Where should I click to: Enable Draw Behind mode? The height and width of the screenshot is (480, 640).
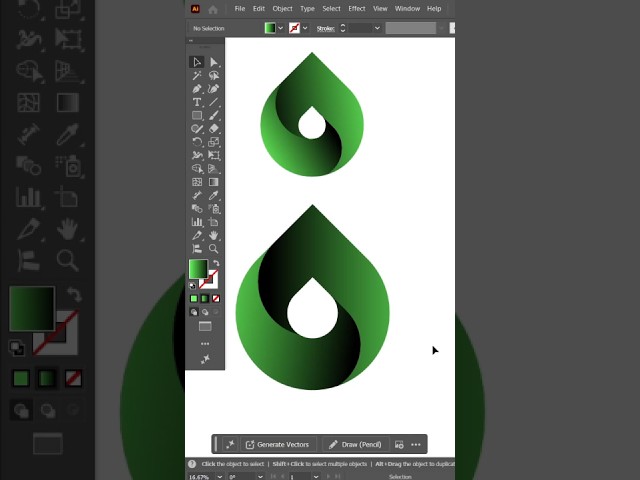[x=205, y=312]
